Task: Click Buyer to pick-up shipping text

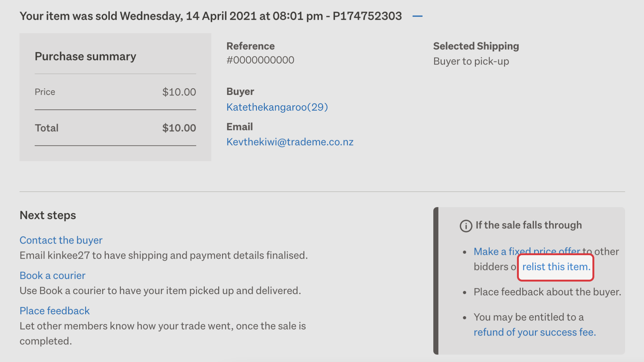Action: [x=471, y=61]
